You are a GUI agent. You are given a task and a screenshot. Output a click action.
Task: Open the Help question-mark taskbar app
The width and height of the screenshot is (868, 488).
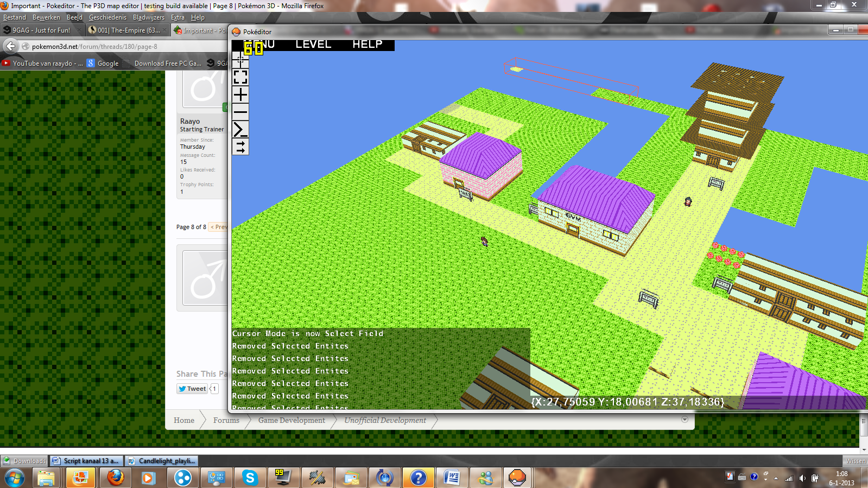pos(418,478)
